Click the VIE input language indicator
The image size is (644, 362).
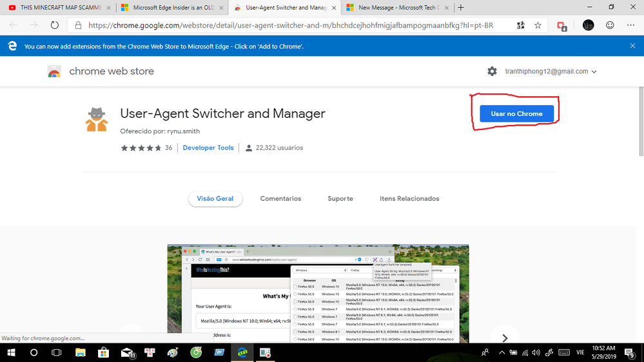580,352
